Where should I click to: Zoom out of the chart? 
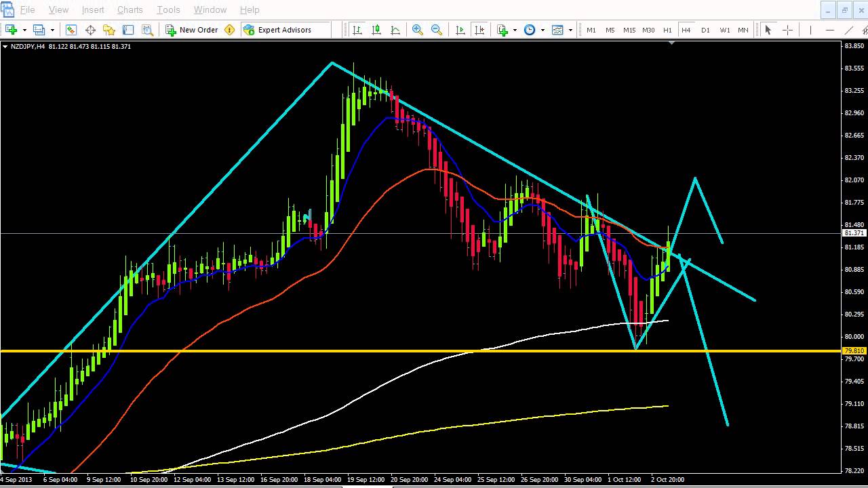[x=437, y=30]
